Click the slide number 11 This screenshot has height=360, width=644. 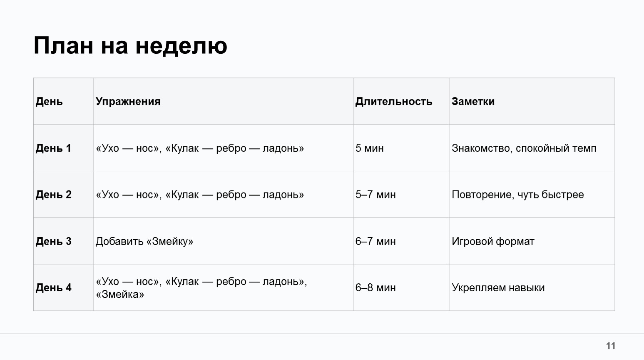pos(611,346)
